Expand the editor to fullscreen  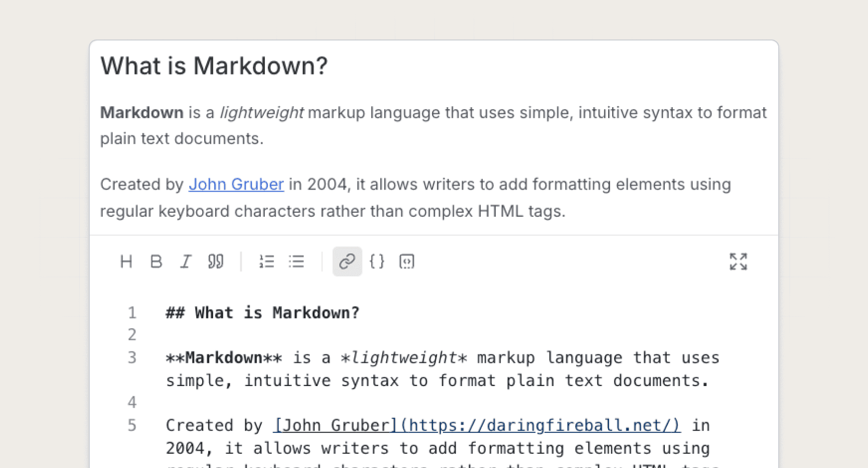tap(738, 262)
